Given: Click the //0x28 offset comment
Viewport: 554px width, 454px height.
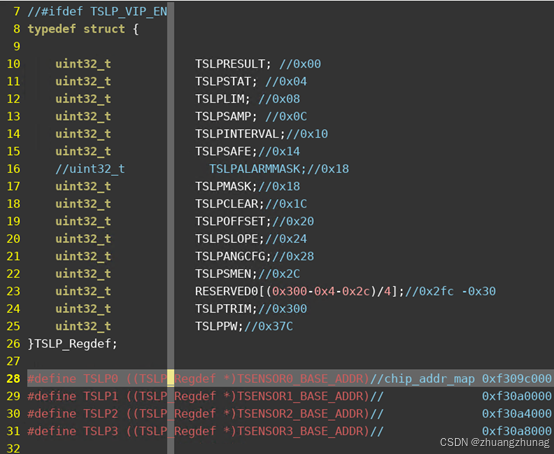Looking at the screenshot, I should click(x=293, y=256).
